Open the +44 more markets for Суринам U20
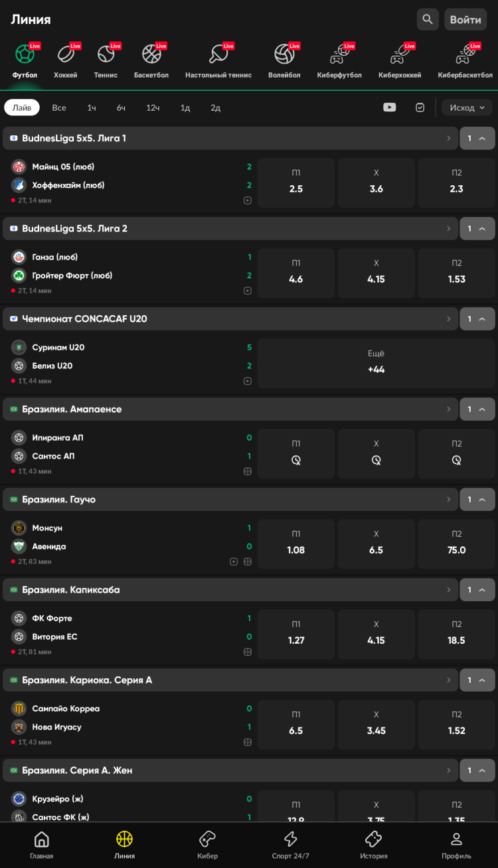This screenshot has width=498, height=868. [x=376, y=363]
